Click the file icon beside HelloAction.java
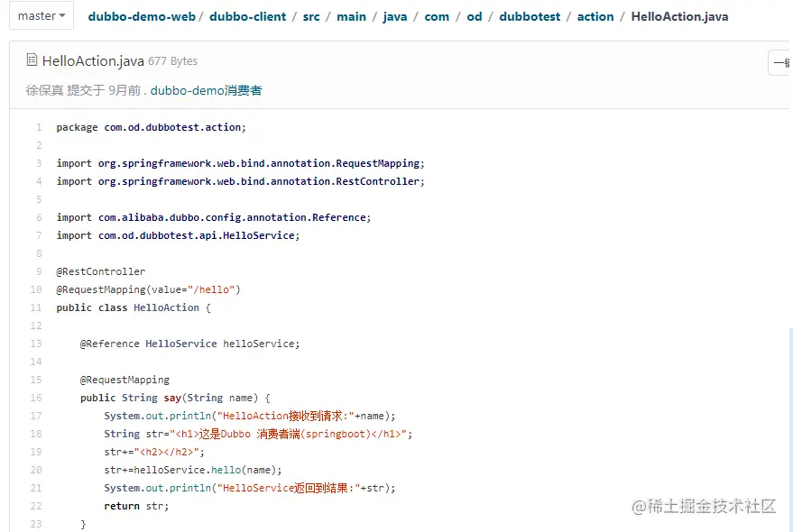793x532 pixels. 32,60
